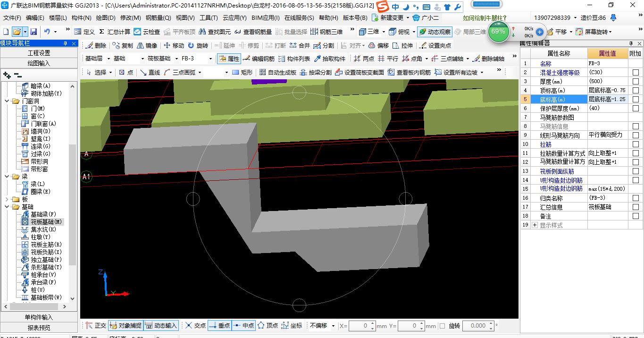Screen dimensions: 644x338
Task: Click the X coordinate input field
Action: (362, 326)
